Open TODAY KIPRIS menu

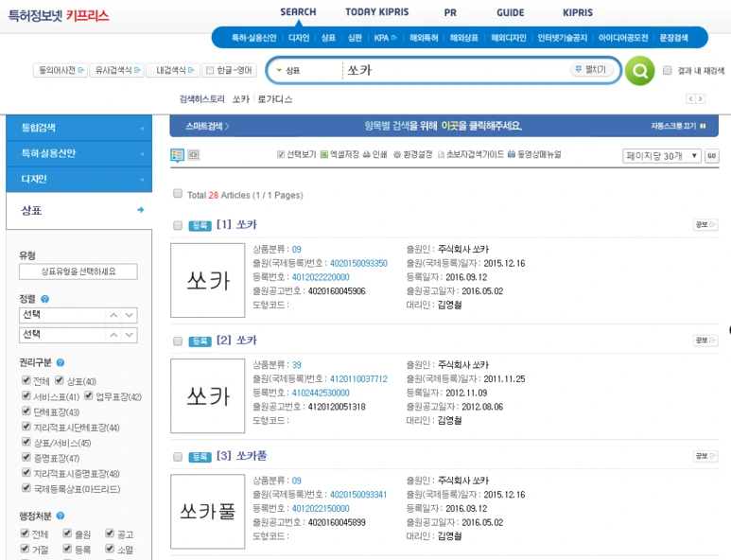click(x=376, y=12)
